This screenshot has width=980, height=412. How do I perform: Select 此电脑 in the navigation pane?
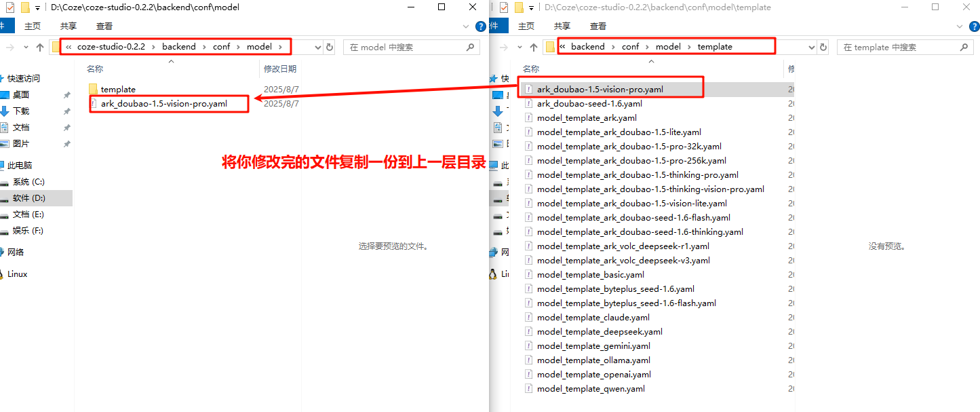[x=20, y=165]
